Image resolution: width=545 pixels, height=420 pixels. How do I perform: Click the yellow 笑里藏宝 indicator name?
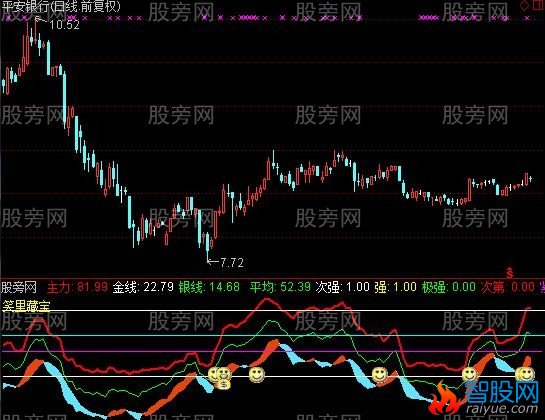(26, 306)
